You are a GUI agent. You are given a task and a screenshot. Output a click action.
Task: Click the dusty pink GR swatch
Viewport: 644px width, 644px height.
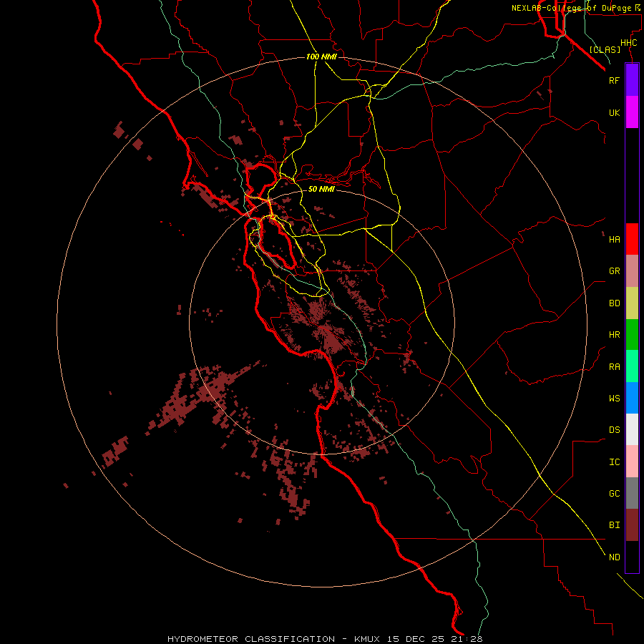[632, 271]
